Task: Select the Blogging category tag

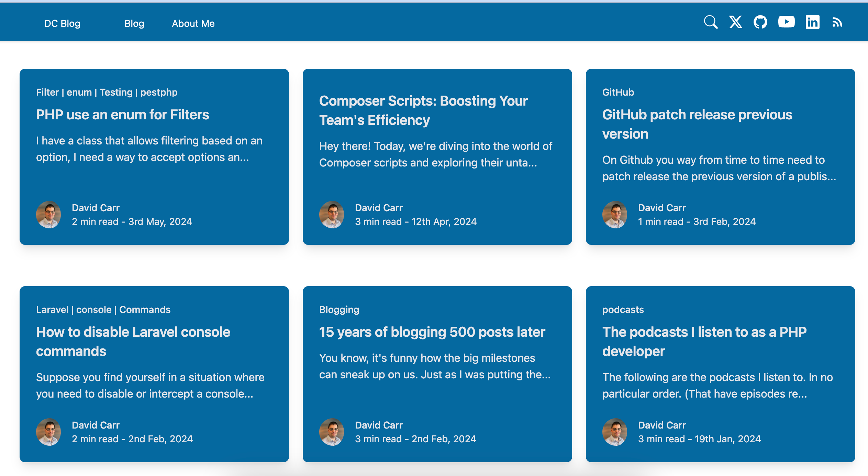Action: [339, 310]
